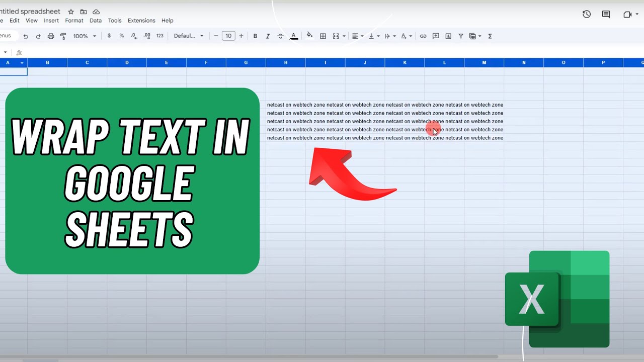Format as currency

[109, 36]
